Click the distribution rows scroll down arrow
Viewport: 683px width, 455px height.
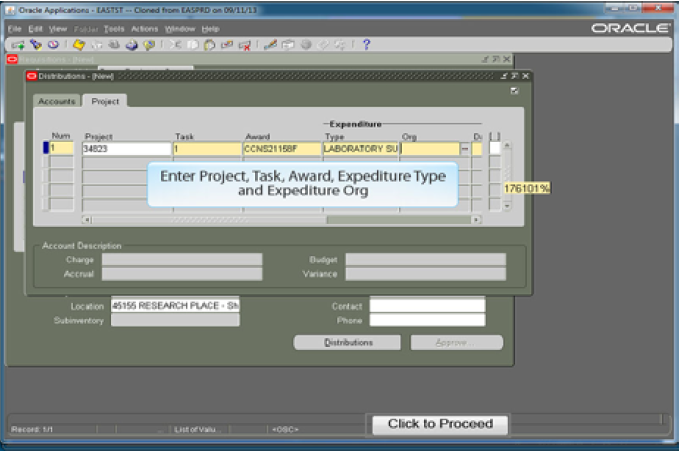pyautogui.click(x=507, y=206)
